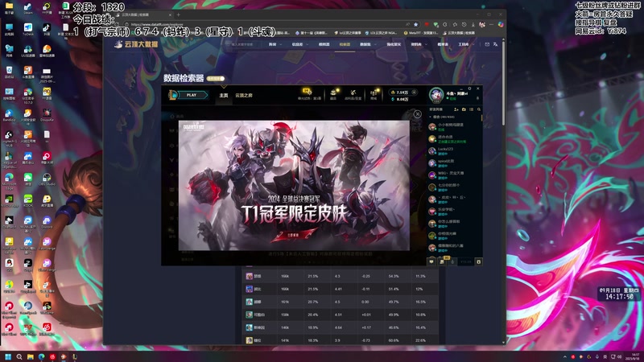This screenshot has height=362, width=644.
Task: Open missions icon with notification badge
Action: pyautogui.click(x=443, y=261)
